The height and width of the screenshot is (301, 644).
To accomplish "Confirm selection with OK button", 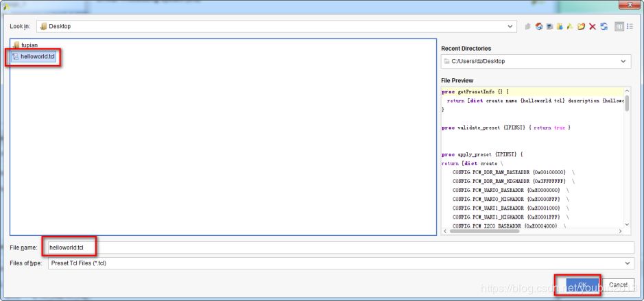I will pos(582,285).
